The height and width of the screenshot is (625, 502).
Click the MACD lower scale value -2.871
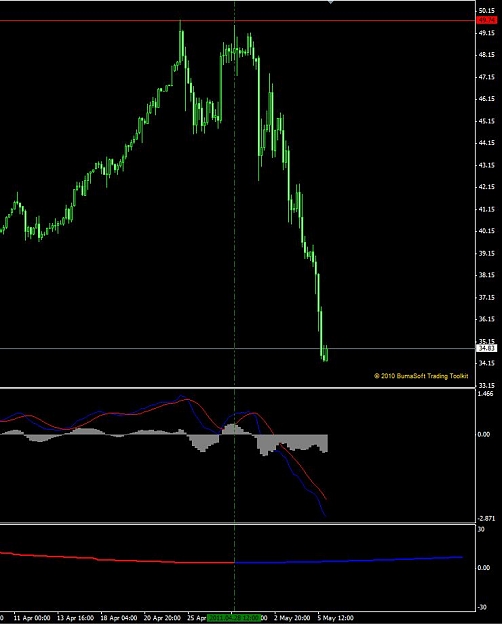[486, 518]
